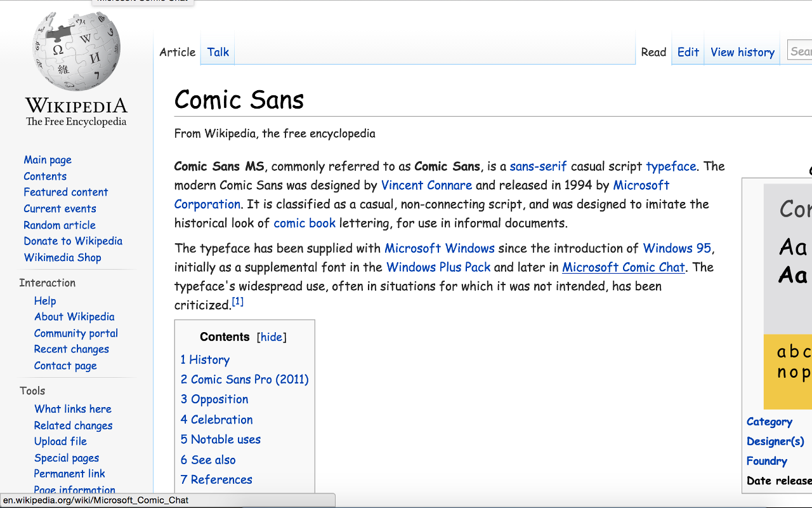
Task: Hide the Contents table via hide toggle
Action: point(272,337)
